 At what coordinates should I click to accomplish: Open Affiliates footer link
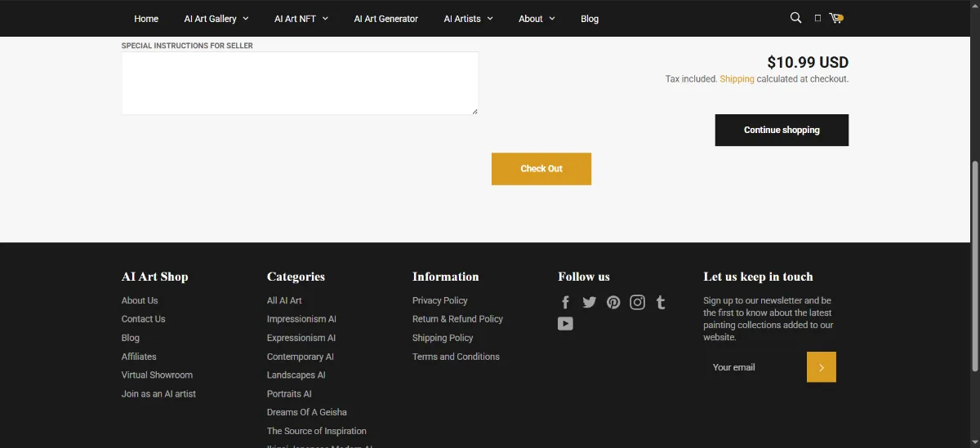coord(139,357)
